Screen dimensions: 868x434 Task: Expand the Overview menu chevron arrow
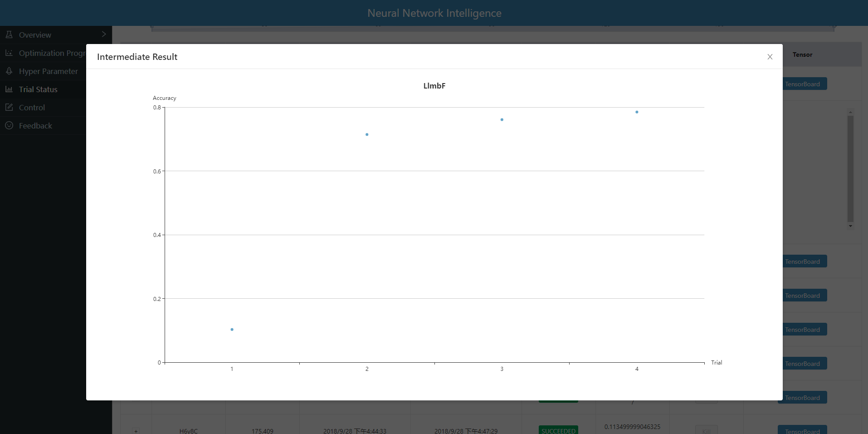104,35
